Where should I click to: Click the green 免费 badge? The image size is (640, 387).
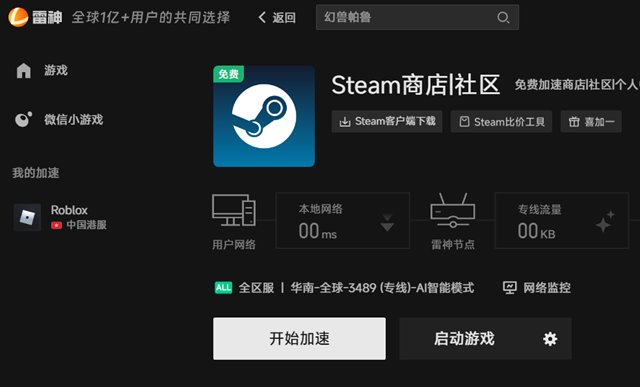228,74
